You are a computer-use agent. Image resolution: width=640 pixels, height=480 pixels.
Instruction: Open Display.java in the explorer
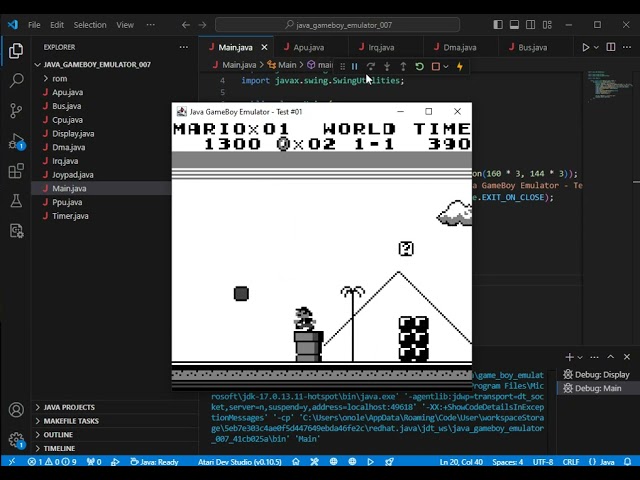point(73,133)
